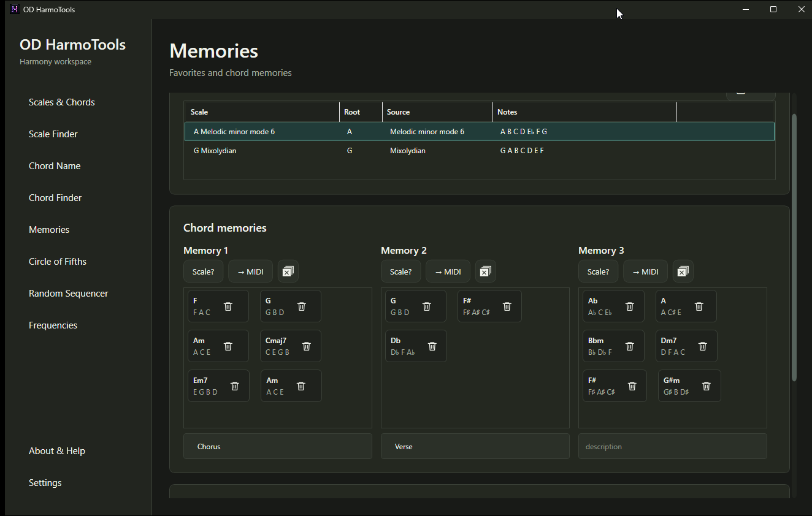
Task: Click the Ab chord card in Memory 3
Action: click(613, 306)
